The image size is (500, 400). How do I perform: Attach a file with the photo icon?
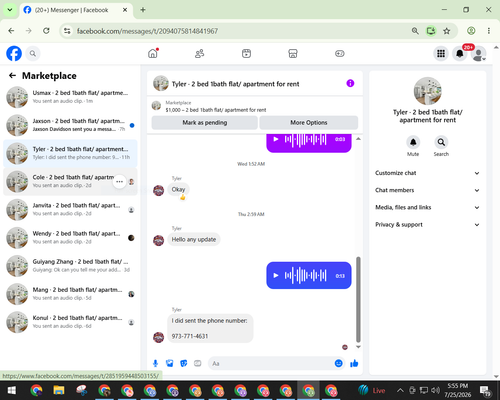[x=170, y=363]
